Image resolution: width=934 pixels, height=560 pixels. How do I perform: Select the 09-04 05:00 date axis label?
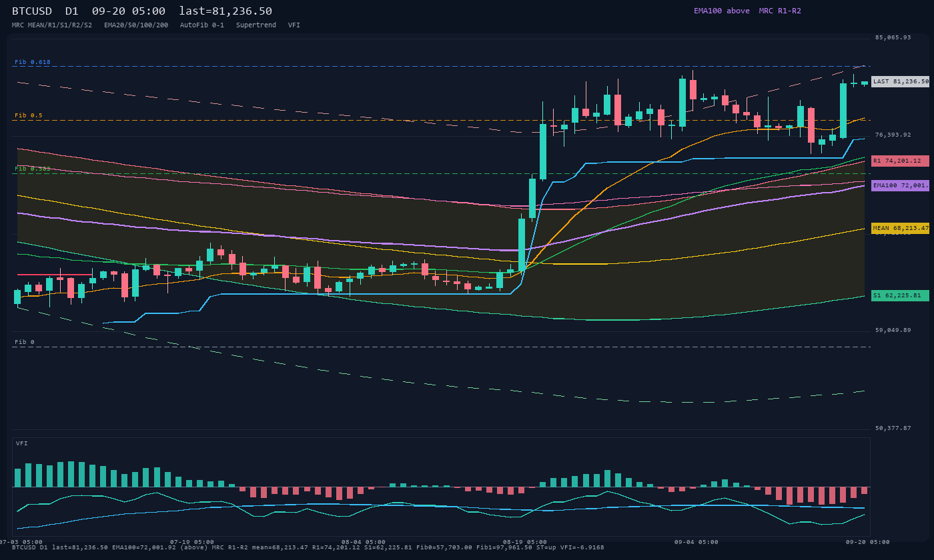(696, 542)
